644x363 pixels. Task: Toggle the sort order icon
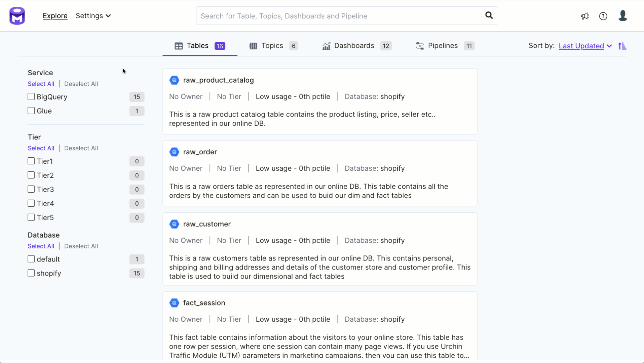coord(622,46)
